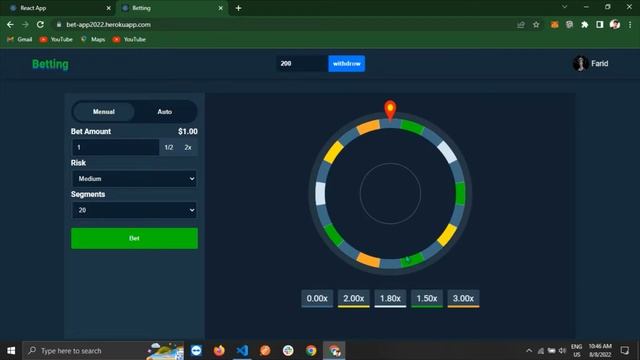Click the taskbar search box
Screen dimensions: 640x360
103,351
